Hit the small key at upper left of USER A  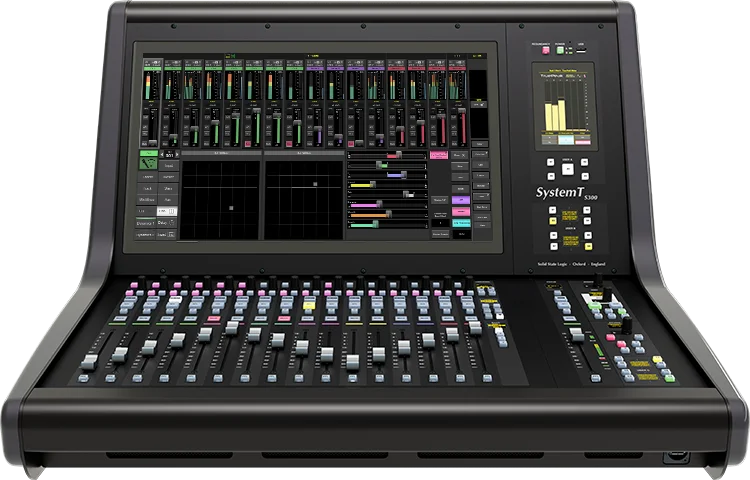tap(551, 162)
